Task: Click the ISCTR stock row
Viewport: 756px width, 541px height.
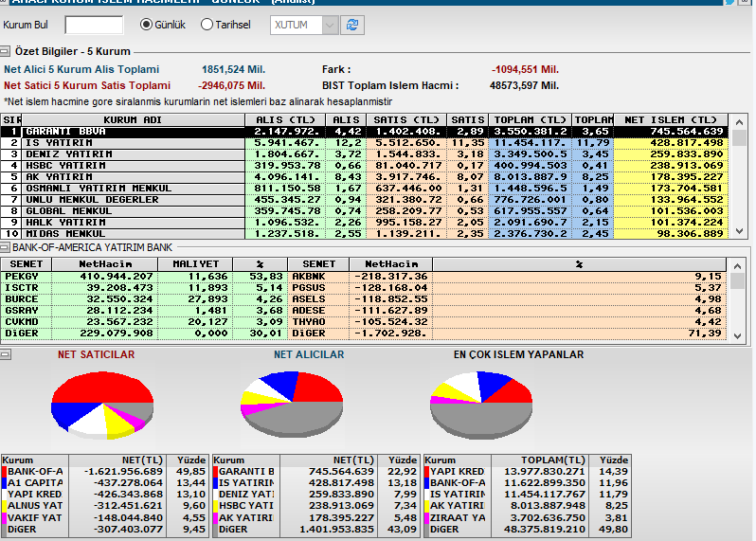Action: pos(144,288)
